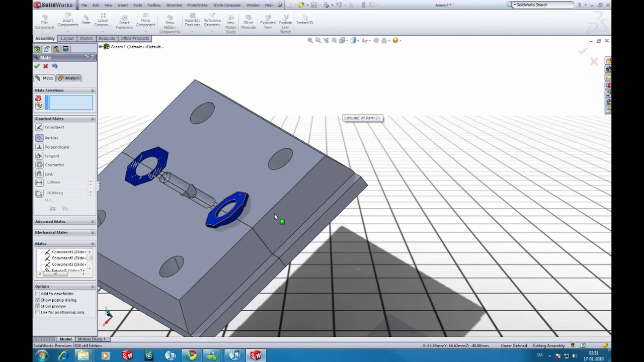Viewport: 644px width, 362px height.
Task: Open PropertyManager tab icon
Action: pos(47,49)
